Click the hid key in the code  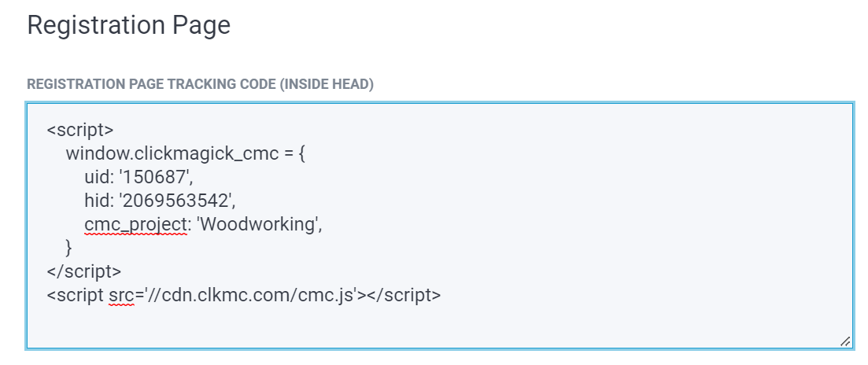click(96, 201)
